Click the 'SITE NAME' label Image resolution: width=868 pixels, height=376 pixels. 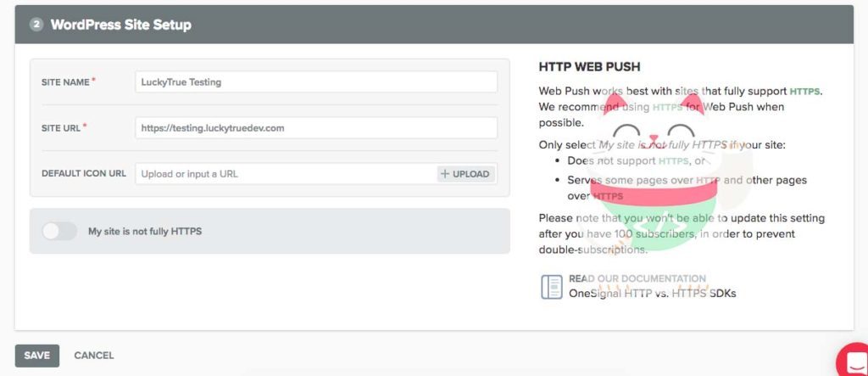point(65,82)
